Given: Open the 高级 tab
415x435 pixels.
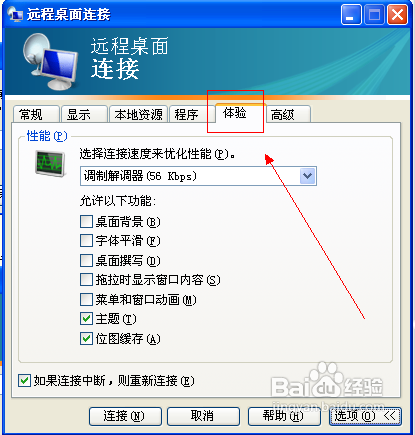Looking at the screenshot, I should point(289,114).
